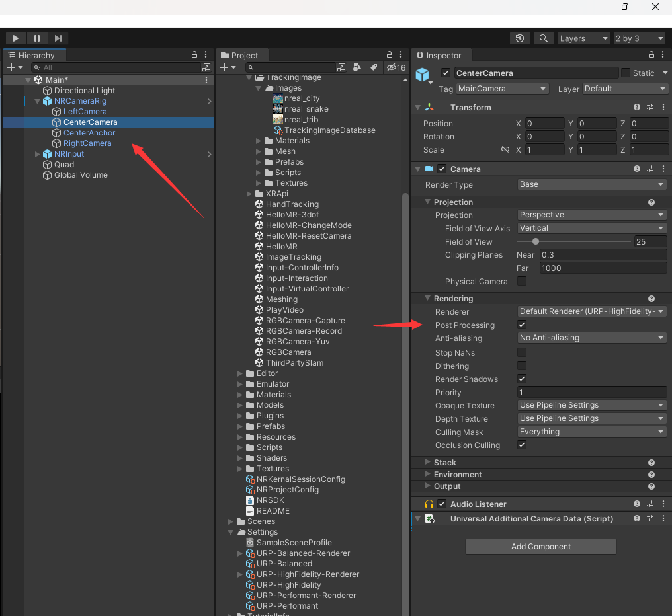Select RightCamera in the Hierarchy
This screenshot has width=672, height=616.
tap(87, 143)
